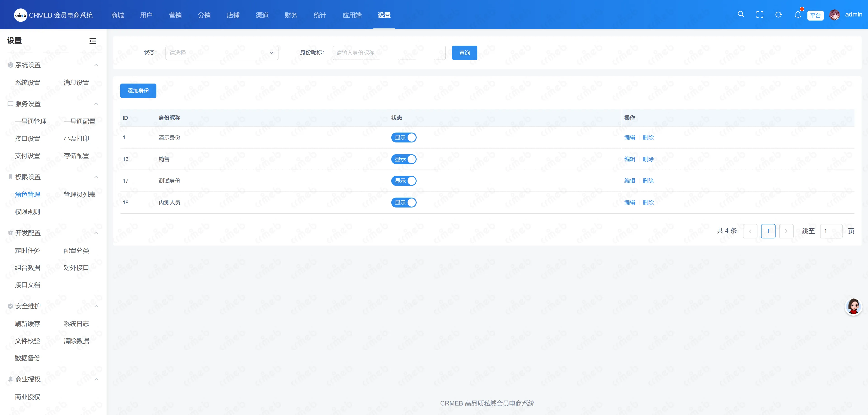Image resolution: width=868 pixels, height=415 pixels.
Task: Delete the 销售 role
Action: pyautogui.click(x=648, y=159)
